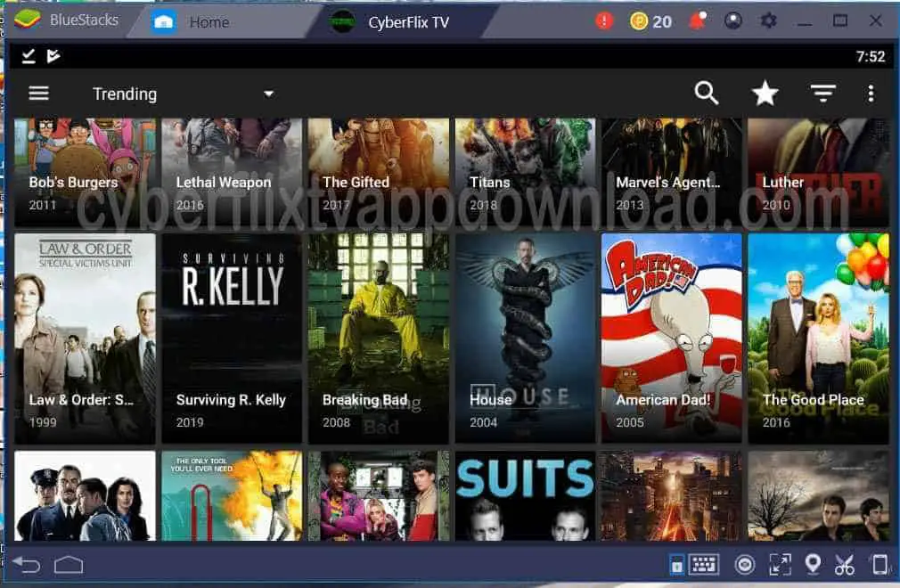Rotate the device with the phone icon
The width and height of the screenshot is (900, 588).
[880, 565]
